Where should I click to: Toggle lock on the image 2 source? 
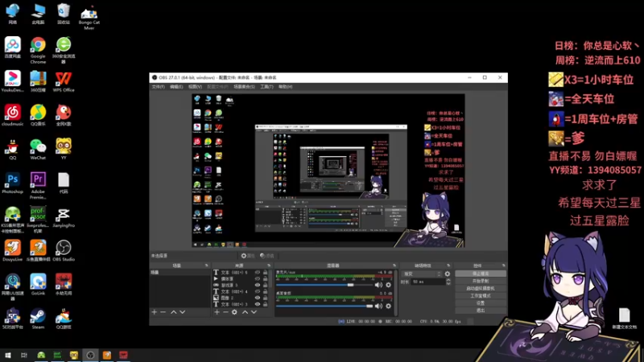point(266,298)
